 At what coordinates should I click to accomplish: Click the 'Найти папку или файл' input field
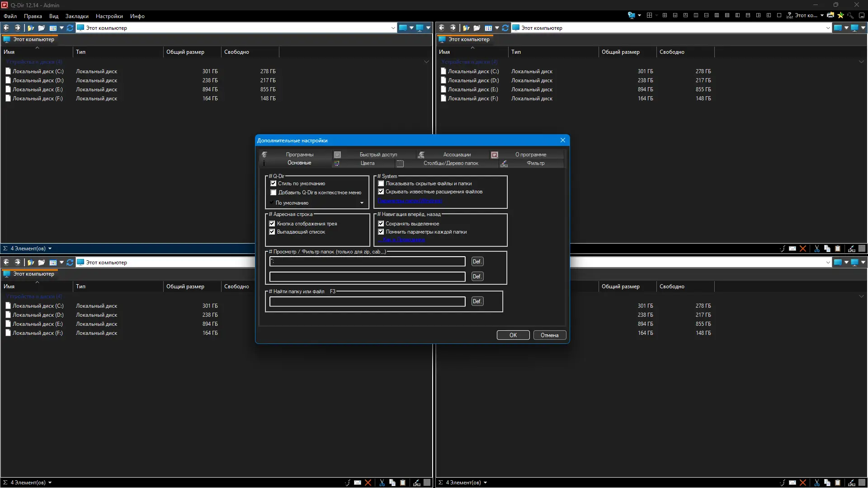click(367, 301)
